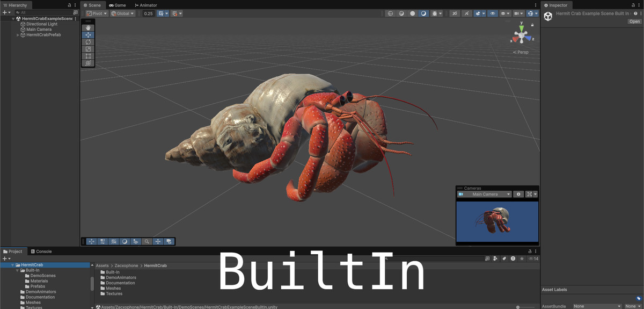Click Zacxophone in the breadcrumb path
This screenshot has width=644, height=309.
[x=126, y=265]
